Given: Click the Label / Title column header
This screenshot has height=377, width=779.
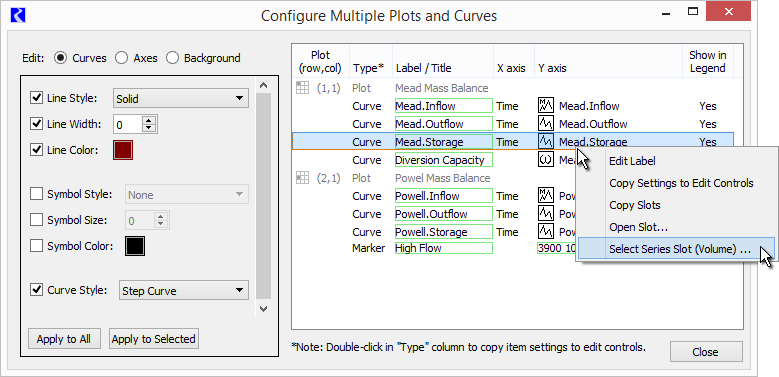Looking at the screenshot, I should [423, 68].
